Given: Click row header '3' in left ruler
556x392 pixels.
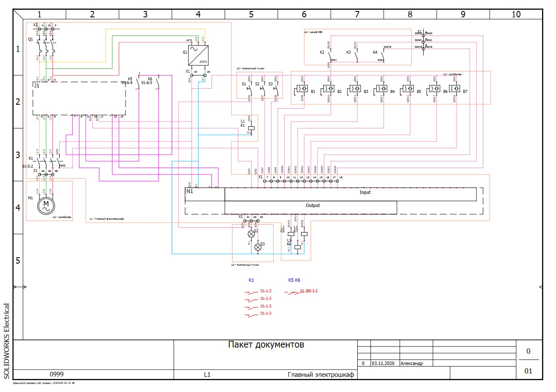Looking at the screenshot, I should click(x=18, y=155).
